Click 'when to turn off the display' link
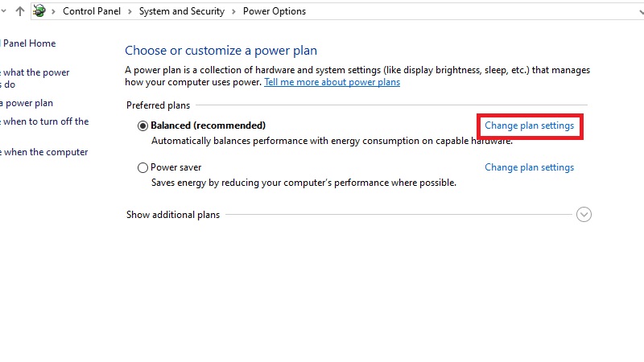The image size is (644, 362). pyautogui.click(x=45, y=121)
